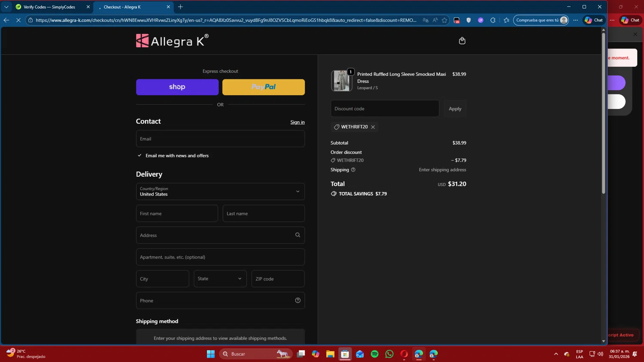Toggle Email me with news and offers
Screen dimensions: 644x362
140,155
